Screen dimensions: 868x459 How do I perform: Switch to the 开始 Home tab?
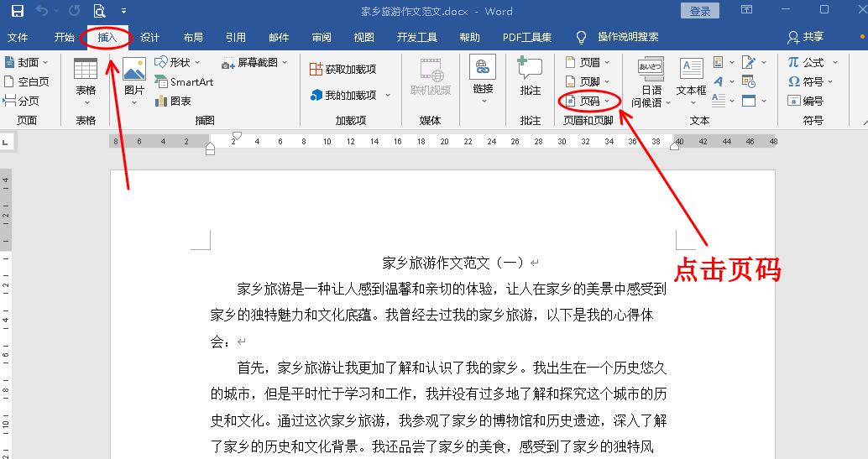click(65, 38)
